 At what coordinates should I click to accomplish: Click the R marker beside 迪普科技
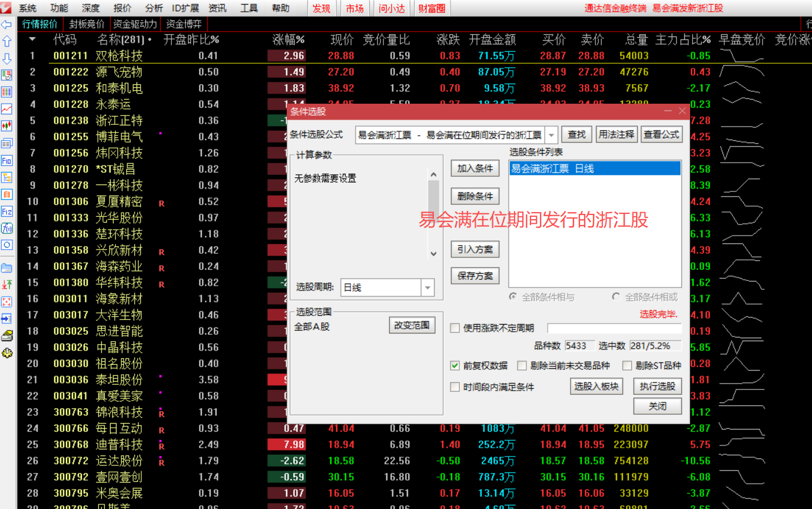161,446
